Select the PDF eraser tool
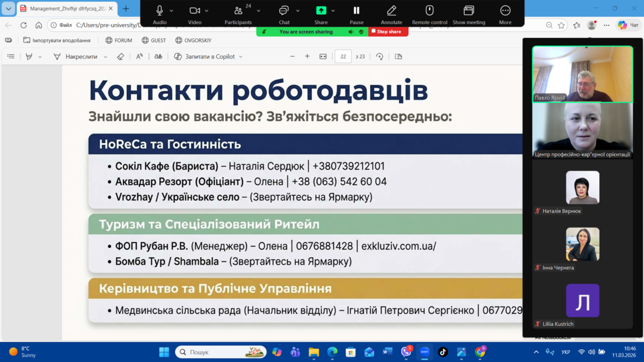 (121, 56)
